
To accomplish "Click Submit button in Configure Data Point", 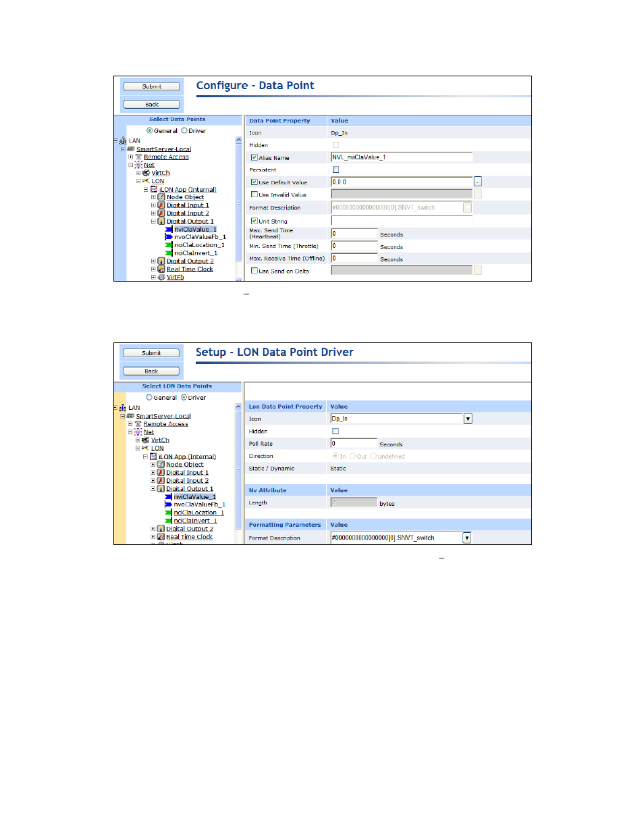I will pos(152,86).
